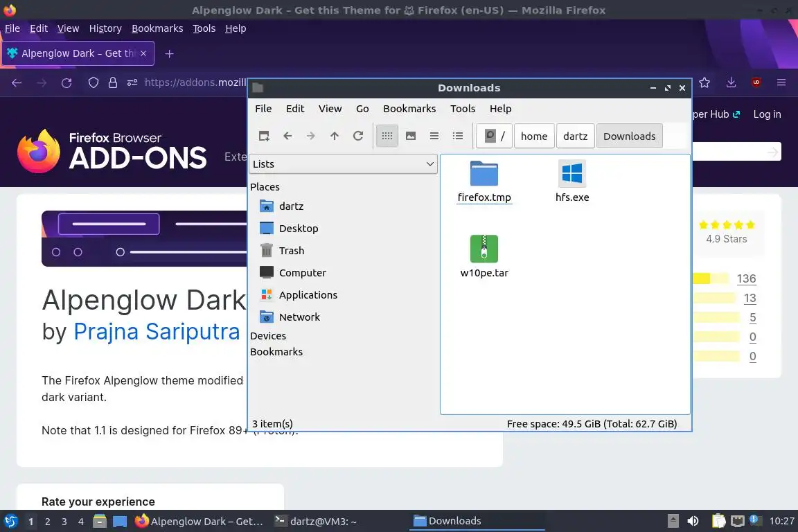Open the View menu in Downloads window
The width and height of the screenshot is (798, 532).
(x=330, y=109)
